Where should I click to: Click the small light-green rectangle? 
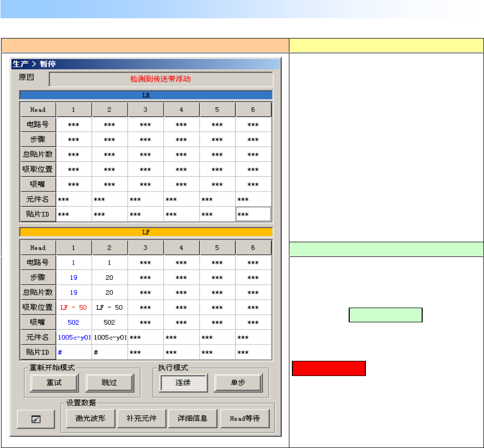(x=386, y=315)
